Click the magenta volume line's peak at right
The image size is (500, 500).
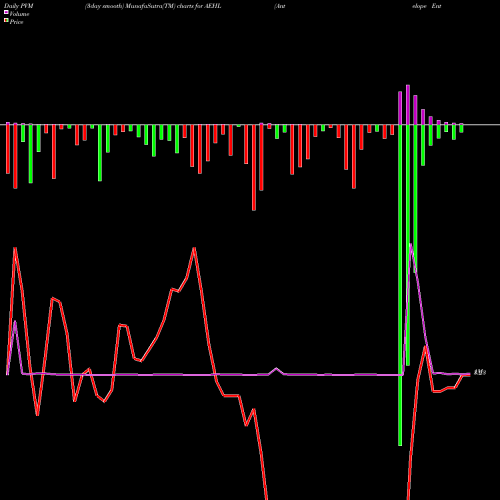tap(411, 244)
